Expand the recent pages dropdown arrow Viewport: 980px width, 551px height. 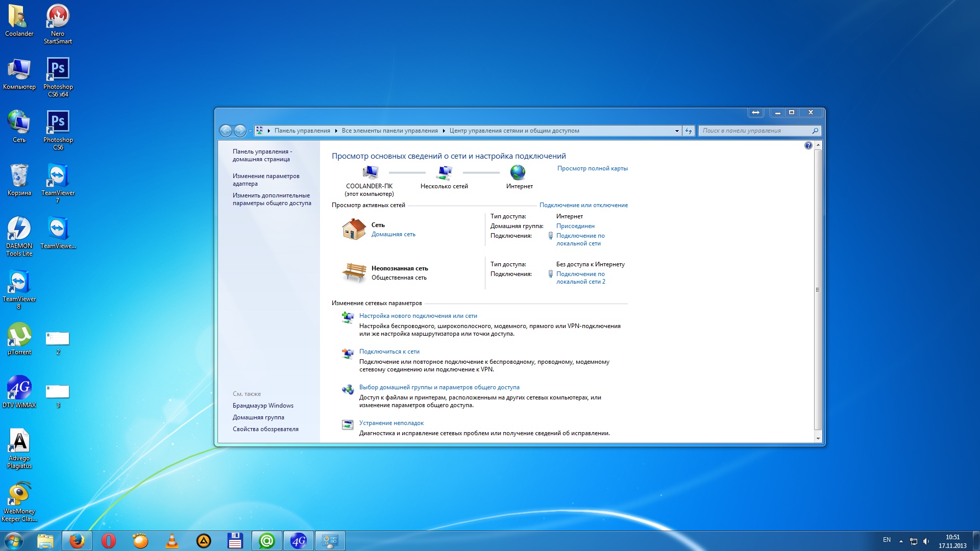250,131
